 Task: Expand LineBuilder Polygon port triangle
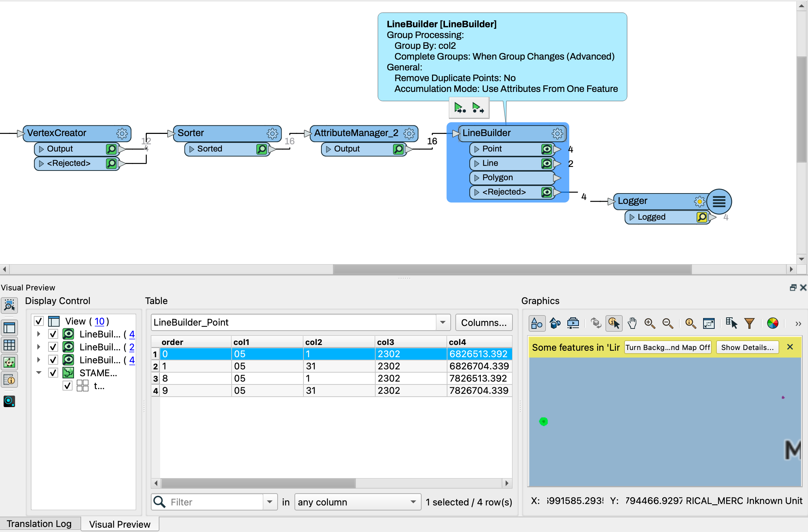tap(477, 178)
